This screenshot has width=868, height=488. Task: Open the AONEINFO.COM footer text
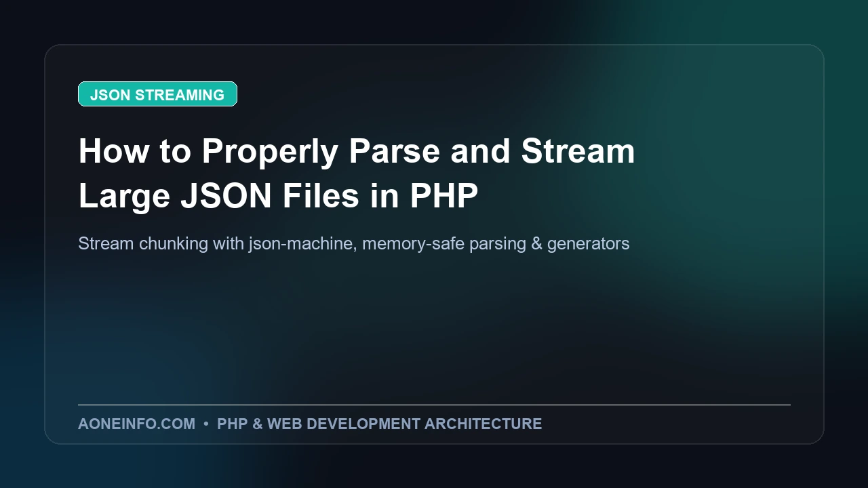tap(136, 424)
